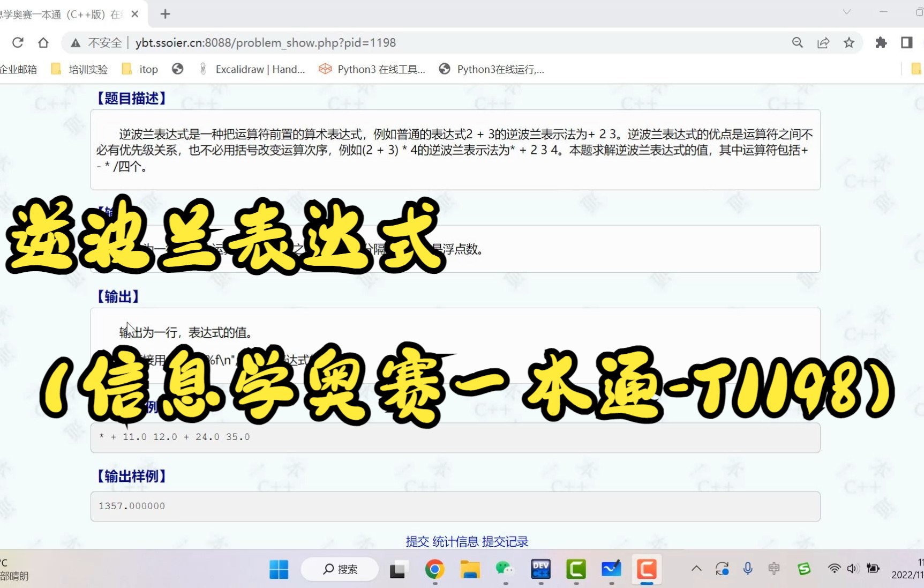The image size is (924, 588).
Task: Bookmark this page with the star icon
Action: [848, 42]
